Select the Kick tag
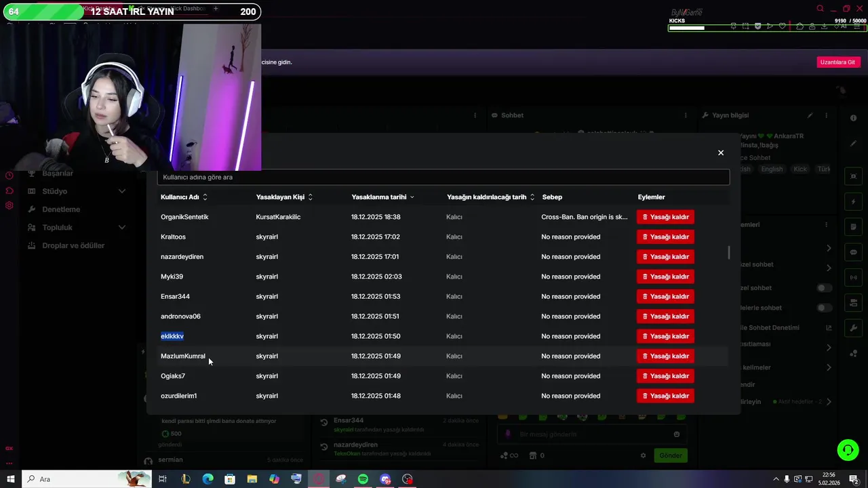 point(800,169)
